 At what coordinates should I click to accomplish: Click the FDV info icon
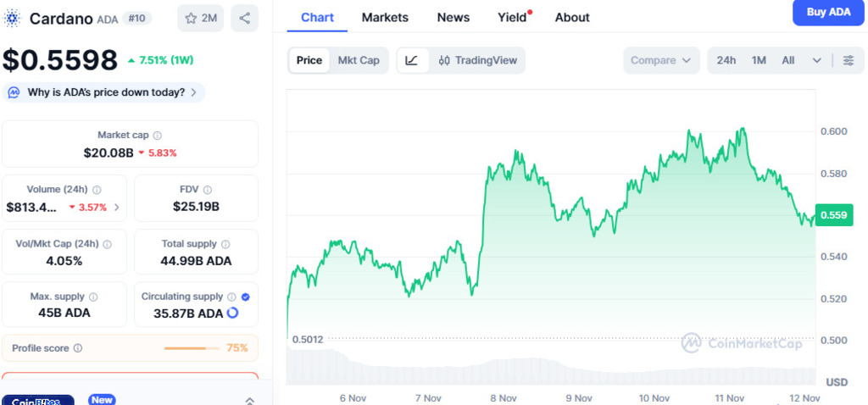pyautogui.click(x=208, y=190)
